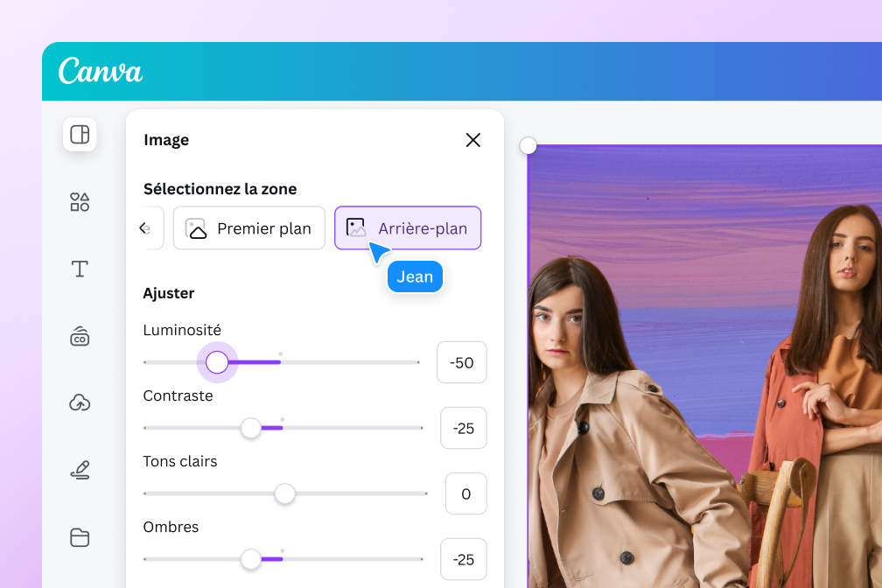Image resolution: width=882 pixels, height=588 pixels.
Task: Open the Design templates sidebar icon
Action: (x=80, y=135)
